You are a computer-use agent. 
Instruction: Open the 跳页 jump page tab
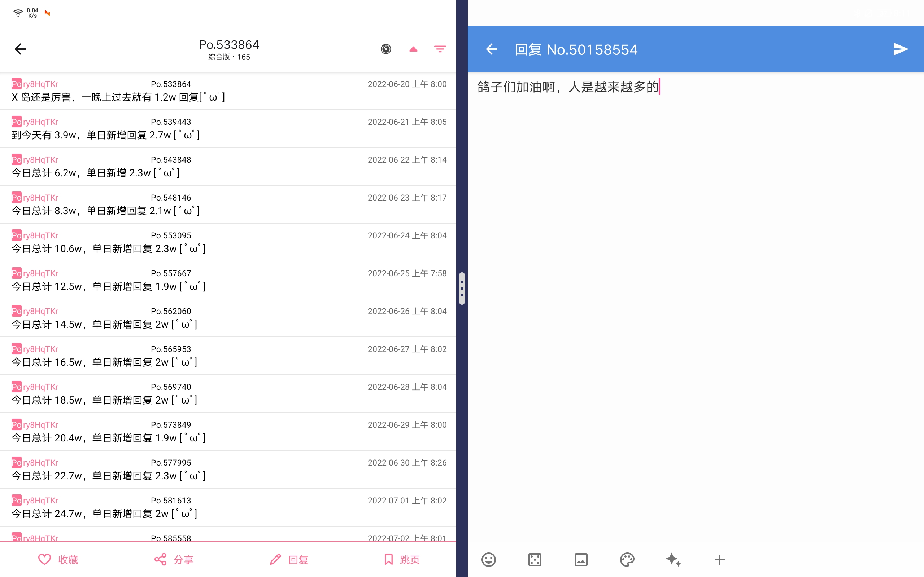402,559
